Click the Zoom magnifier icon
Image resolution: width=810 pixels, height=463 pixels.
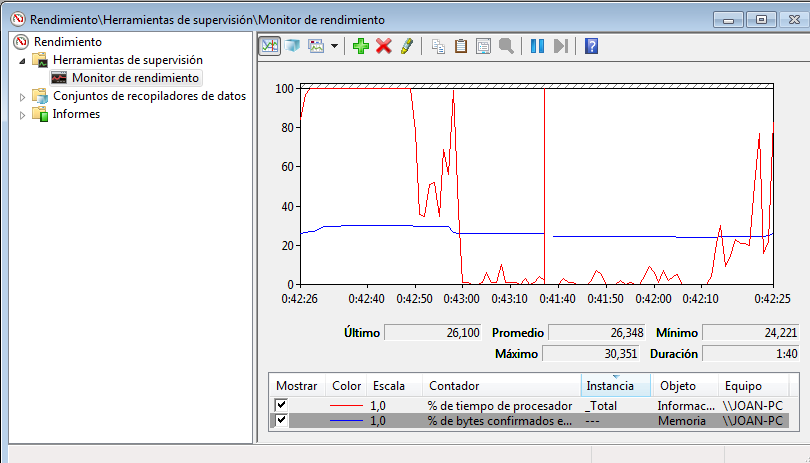[506, 46]
